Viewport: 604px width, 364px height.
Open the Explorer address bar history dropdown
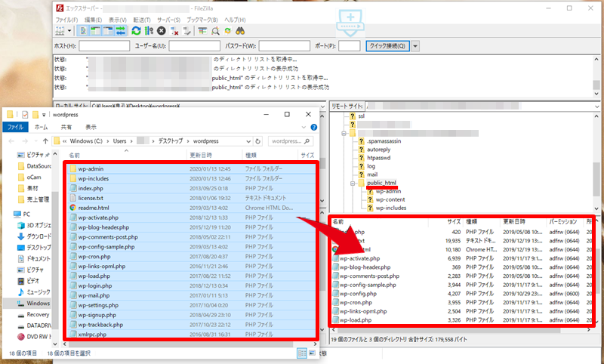[255, 141]
